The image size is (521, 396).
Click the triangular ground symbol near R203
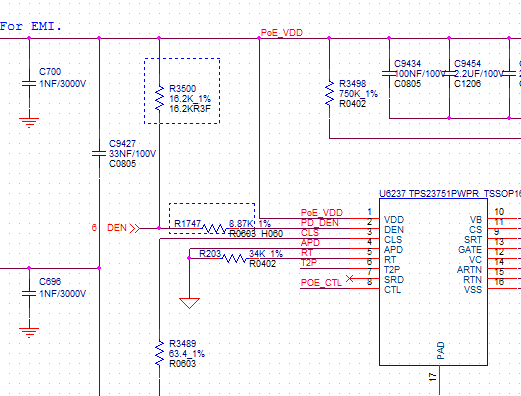coord(189,303)
